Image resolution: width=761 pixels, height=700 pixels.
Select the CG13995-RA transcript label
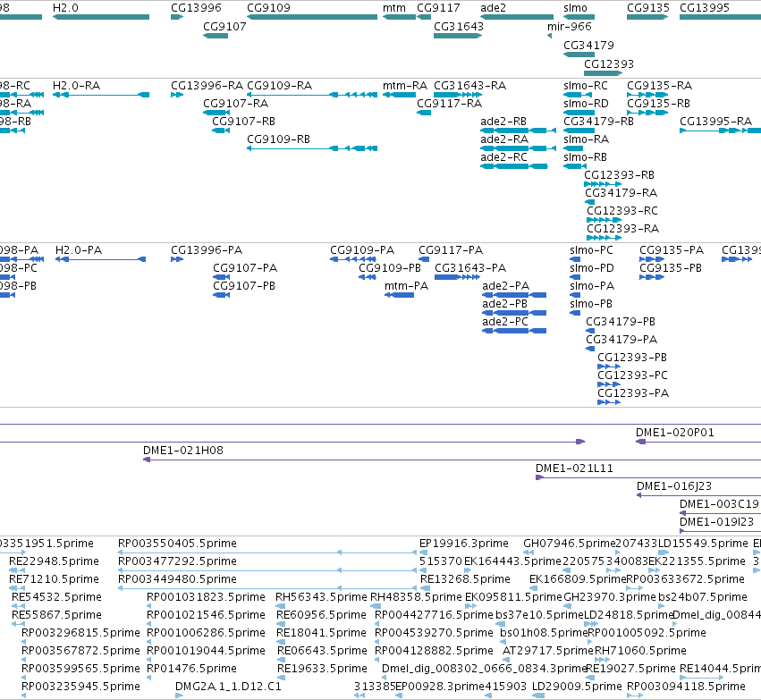pos(716,122)
